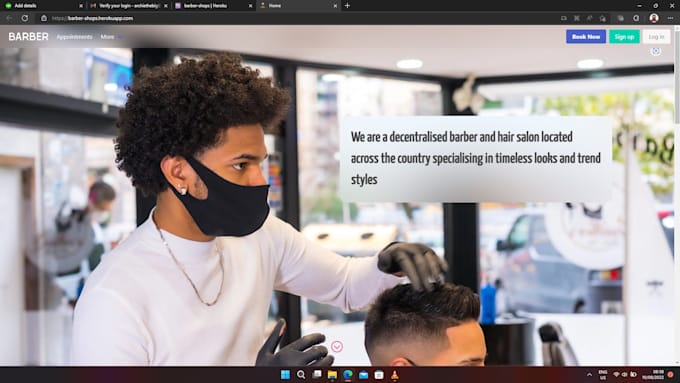Expand the More dropdown in the navbar
Screen dimensions: 680x383
click(111, 37)
